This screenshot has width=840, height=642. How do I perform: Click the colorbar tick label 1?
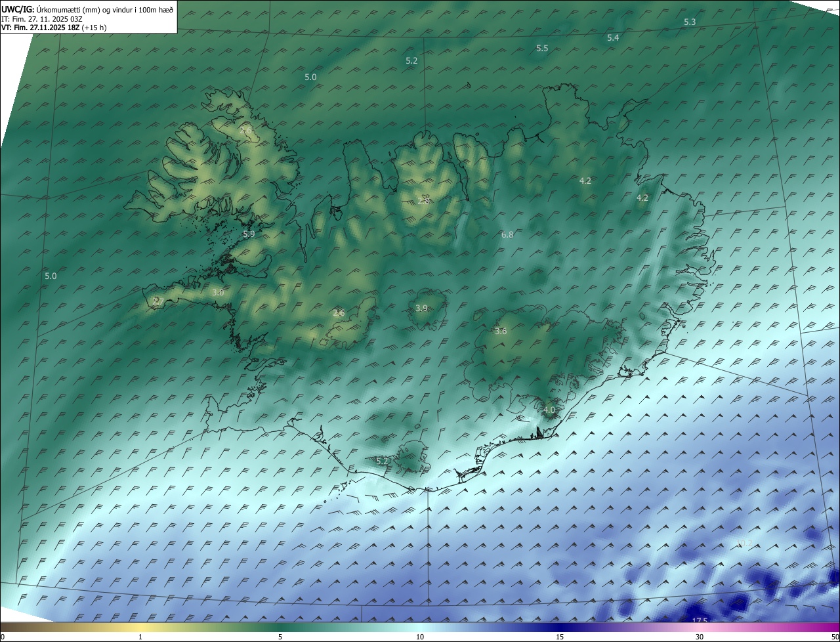(140, 637)
